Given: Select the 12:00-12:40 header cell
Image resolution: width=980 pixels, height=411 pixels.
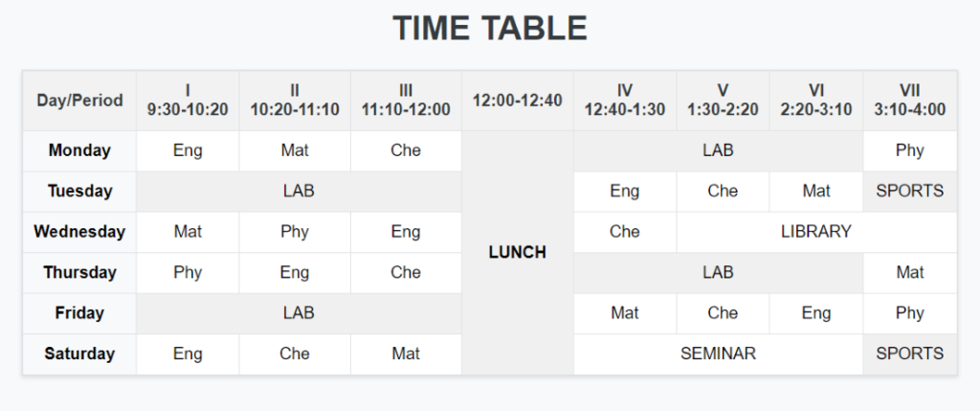Looking at the screenshot, I should 518,101.
